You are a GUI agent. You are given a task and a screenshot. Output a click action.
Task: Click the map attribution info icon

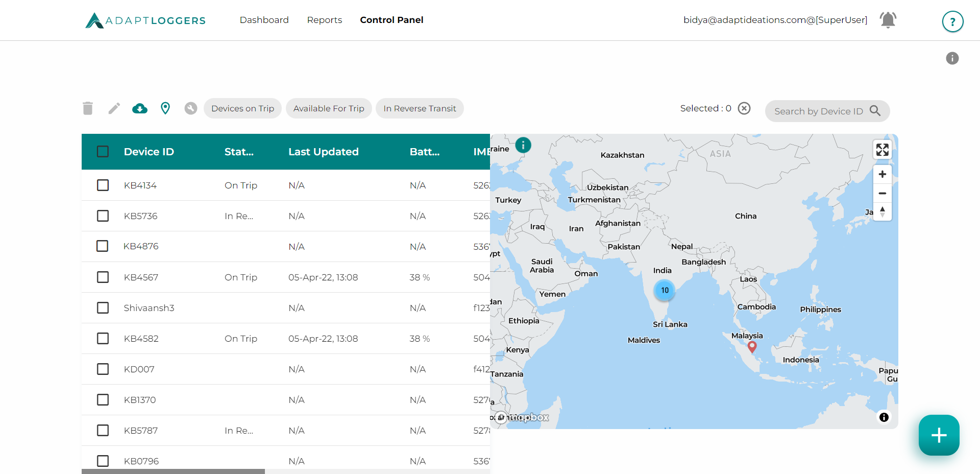[x=884, y=417]
